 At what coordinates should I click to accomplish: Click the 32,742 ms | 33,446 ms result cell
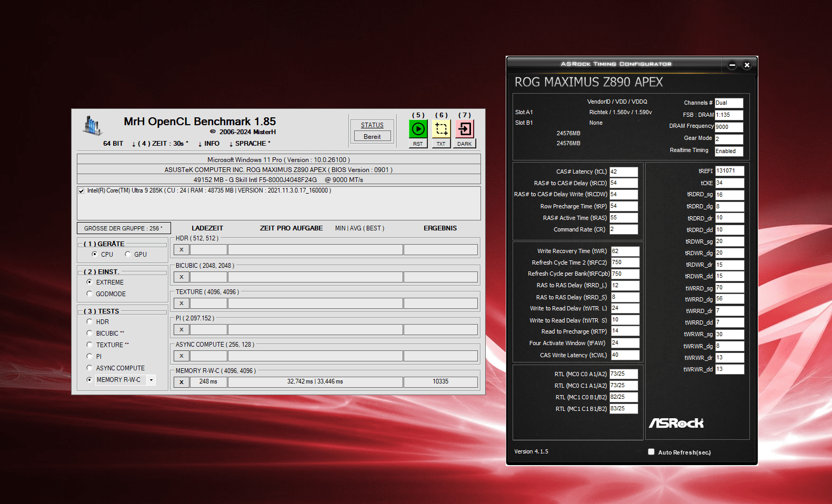tap(315, 382)
